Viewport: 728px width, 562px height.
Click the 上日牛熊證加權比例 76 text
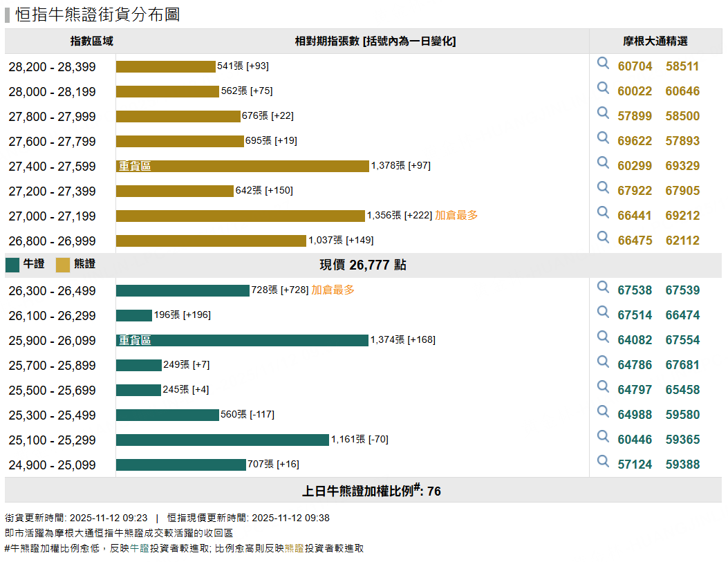point(371,490)
